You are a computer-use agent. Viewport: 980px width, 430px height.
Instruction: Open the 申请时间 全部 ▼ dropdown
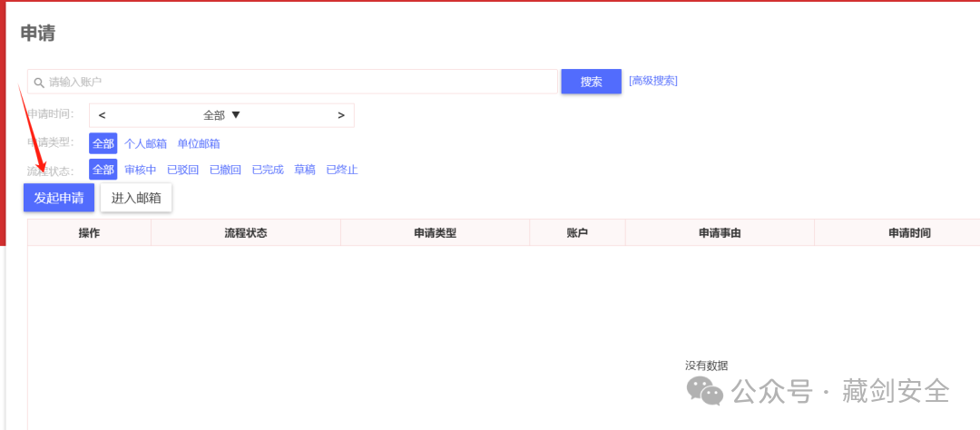click(x=222, y=115)
